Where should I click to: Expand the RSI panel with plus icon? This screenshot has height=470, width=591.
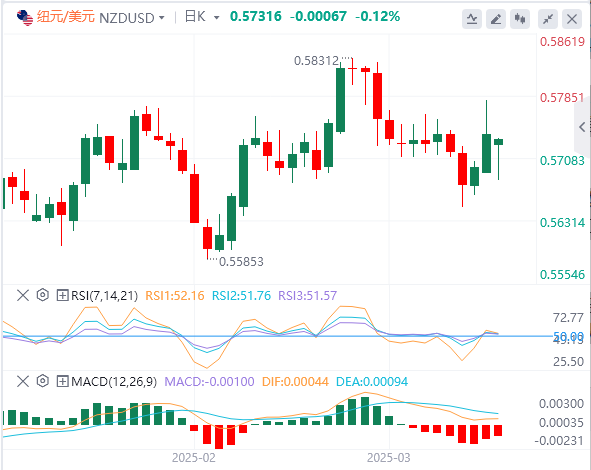click(62, 295)
